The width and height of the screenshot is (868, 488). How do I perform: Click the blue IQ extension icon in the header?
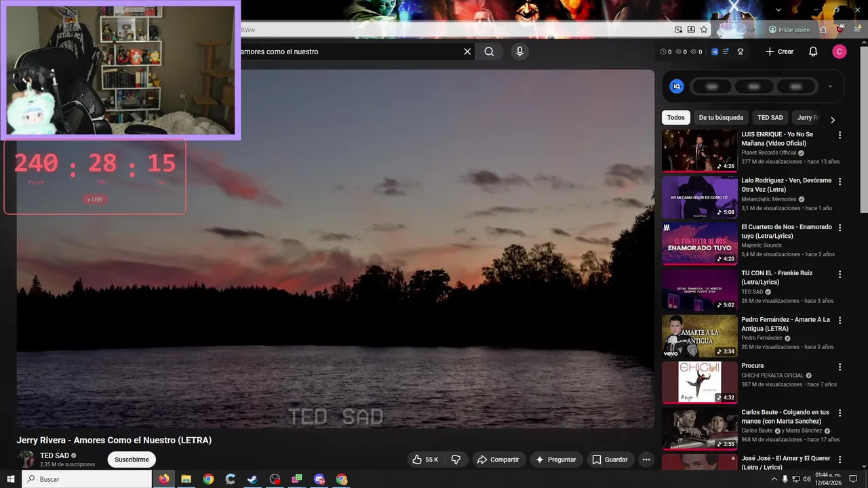tap(715, 52)
